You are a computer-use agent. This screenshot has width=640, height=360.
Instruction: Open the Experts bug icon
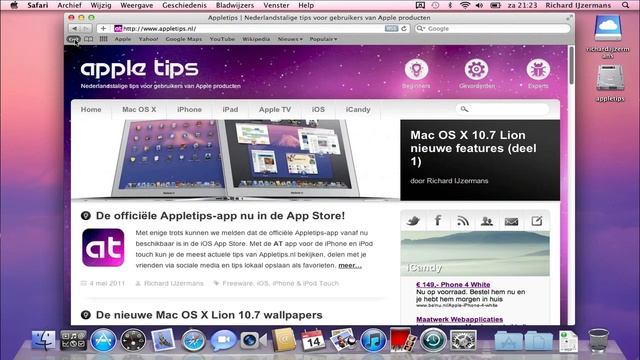pyautogui.click(x=538, y=70)
